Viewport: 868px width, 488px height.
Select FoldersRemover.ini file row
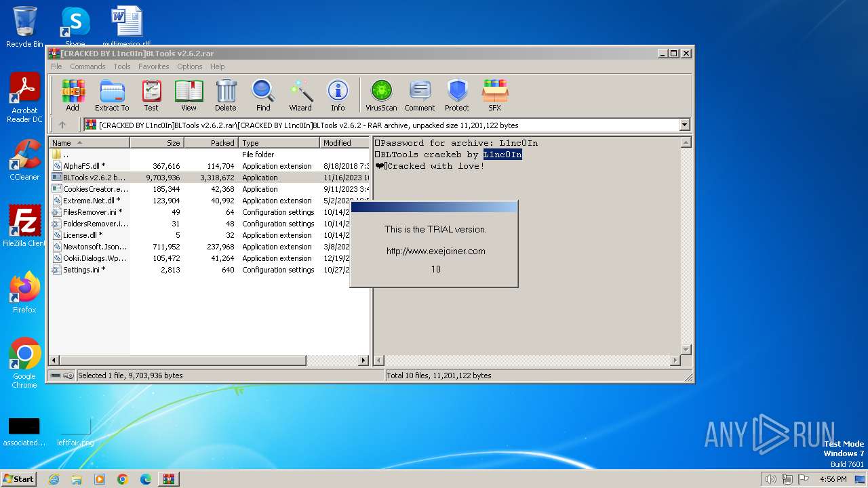pos(200,224)
